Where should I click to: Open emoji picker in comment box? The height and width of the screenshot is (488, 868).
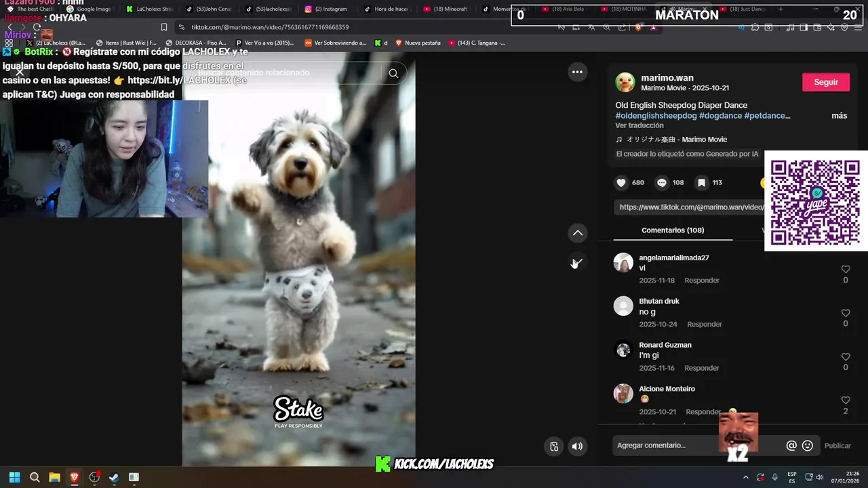(x=808, y=445)
